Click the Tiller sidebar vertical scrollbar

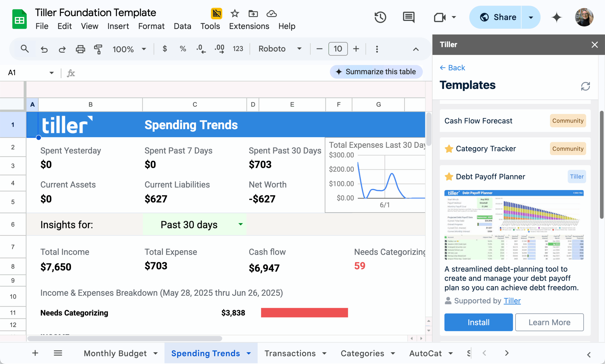pyautogui.click(x=601, y=164)
